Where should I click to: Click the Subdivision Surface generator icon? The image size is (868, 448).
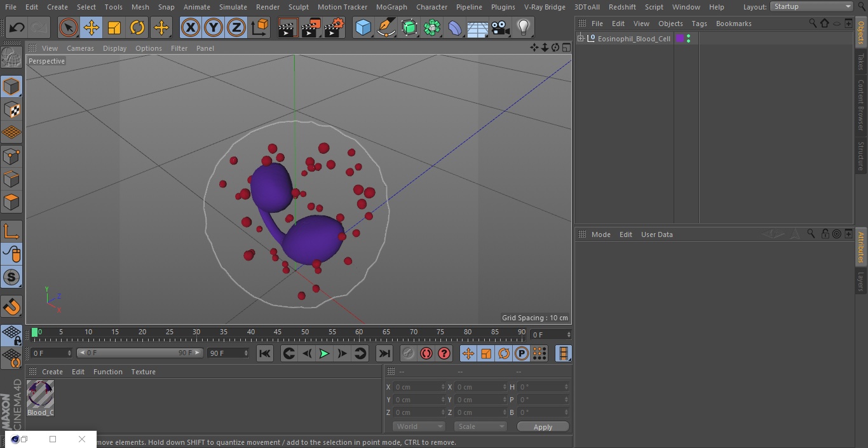409,27
